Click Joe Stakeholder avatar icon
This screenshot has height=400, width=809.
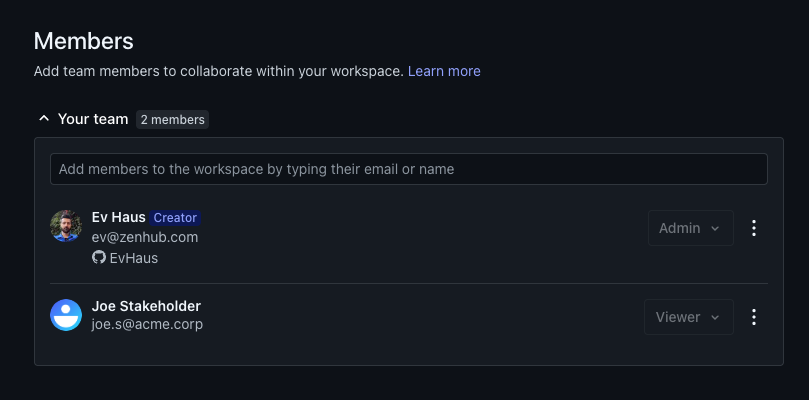[x=66, y=315]
